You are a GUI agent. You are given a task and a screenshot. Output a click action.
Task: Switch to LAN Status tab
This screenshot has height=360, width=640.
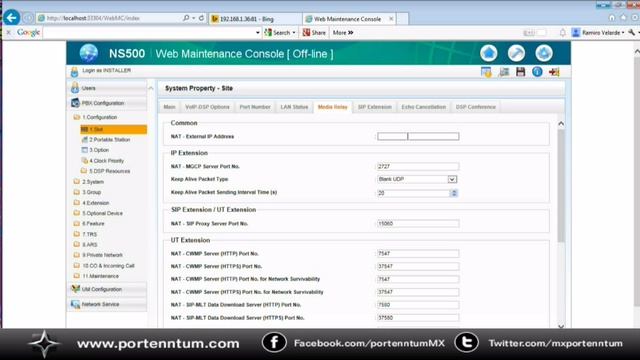[x=294, y=107]
